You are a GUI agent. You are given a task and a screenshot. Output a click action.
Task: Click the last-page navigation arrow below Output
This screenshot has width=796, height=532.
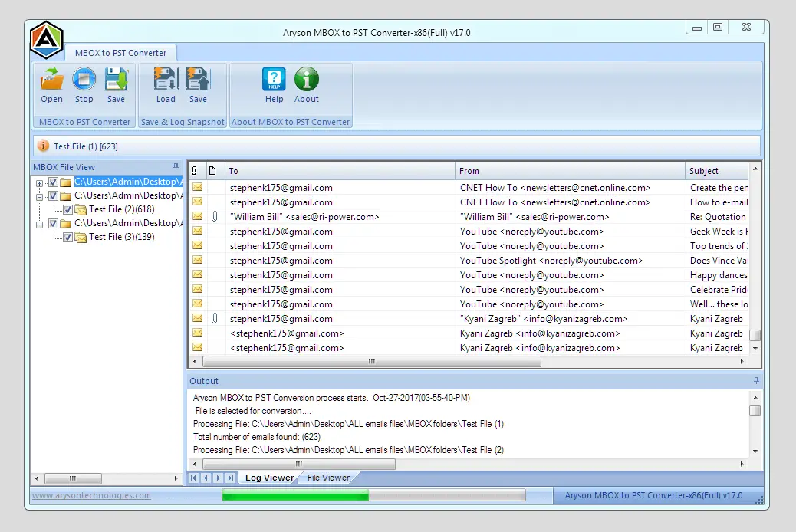point(231,478)
